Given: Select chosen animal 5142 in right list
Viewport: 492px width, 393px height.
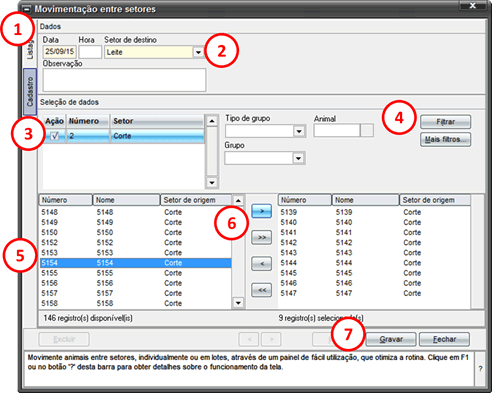Looking at the screenshot, I should (x=374, y=243).
